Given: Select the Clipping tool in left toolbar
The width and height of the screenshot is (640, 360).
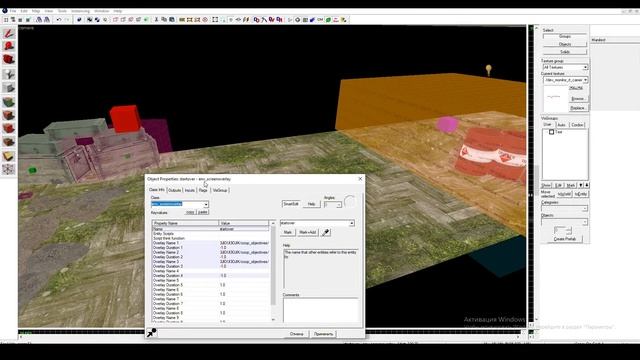Looking at the screenshot, I should (x=9, y=156).
